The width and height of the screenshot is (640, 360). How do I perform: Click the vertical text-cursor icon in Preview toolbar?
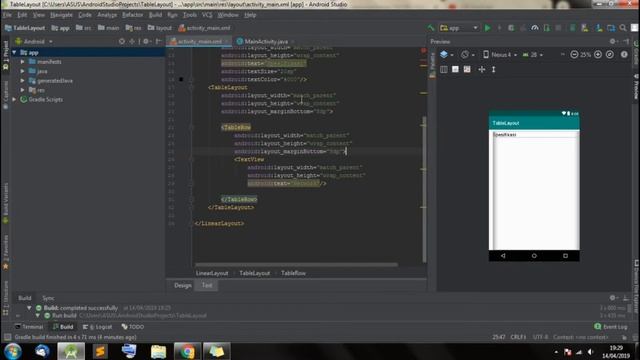[x=493, y=69]
